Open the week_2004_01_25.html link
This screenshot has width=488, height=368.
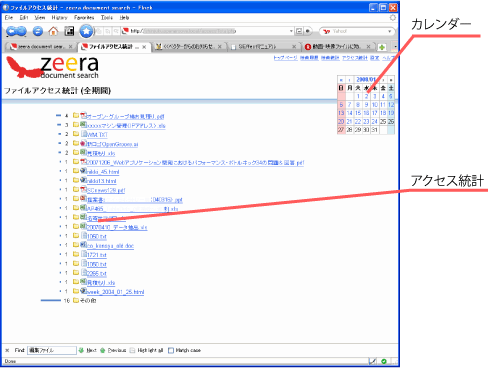coord(115,292)
